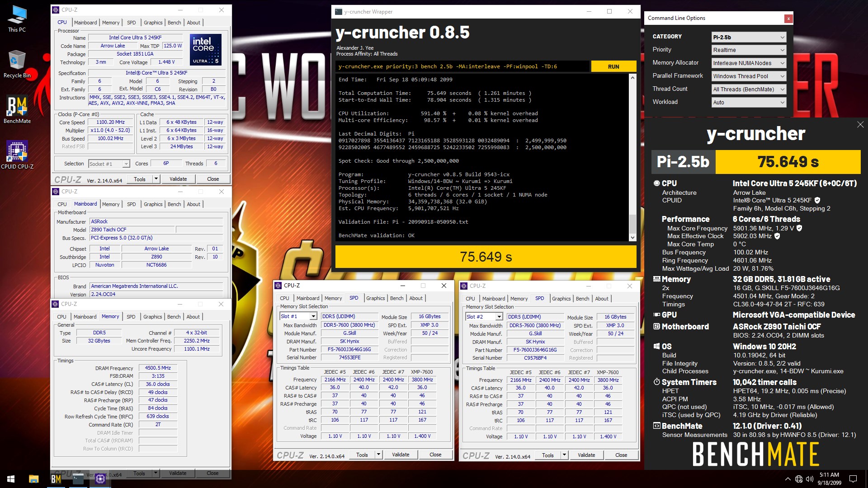Click the y-cruncher console scrollbar thumb
This screenshot has height=488, width=868.
632,224
